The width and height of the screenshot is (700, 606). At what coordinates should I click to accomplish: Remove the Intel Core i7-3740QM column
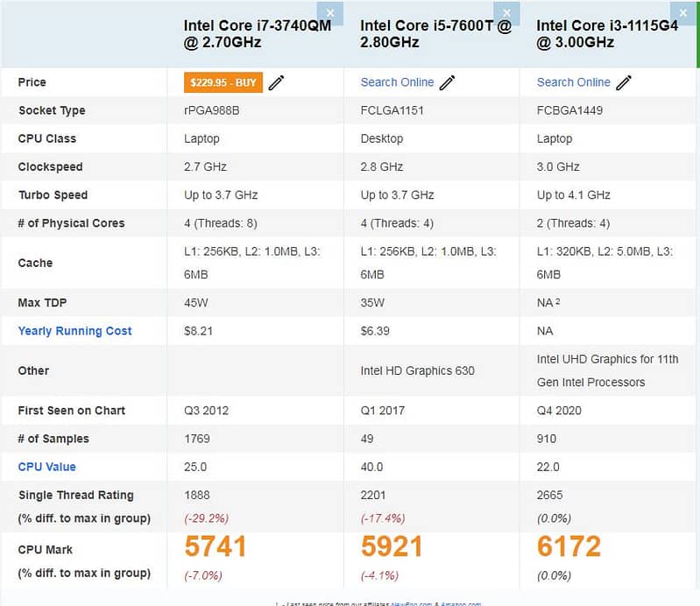(329, 12)
